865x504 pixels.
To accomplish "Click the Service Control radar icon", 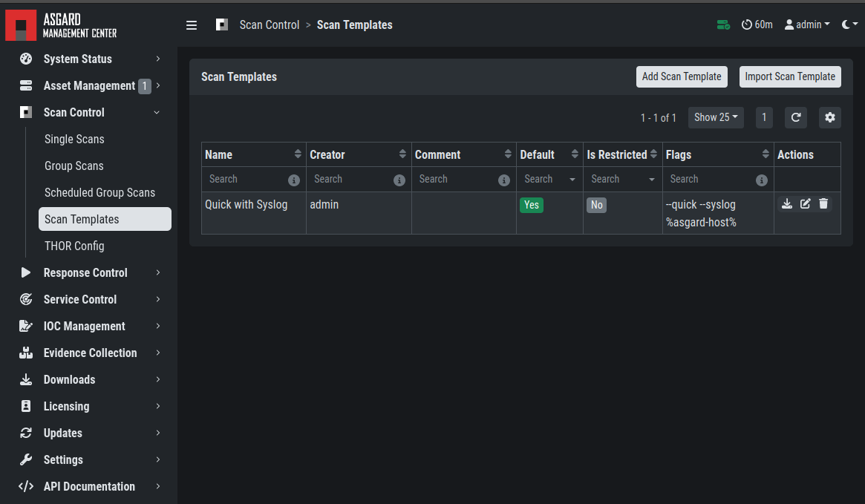I will click(26, 299).
